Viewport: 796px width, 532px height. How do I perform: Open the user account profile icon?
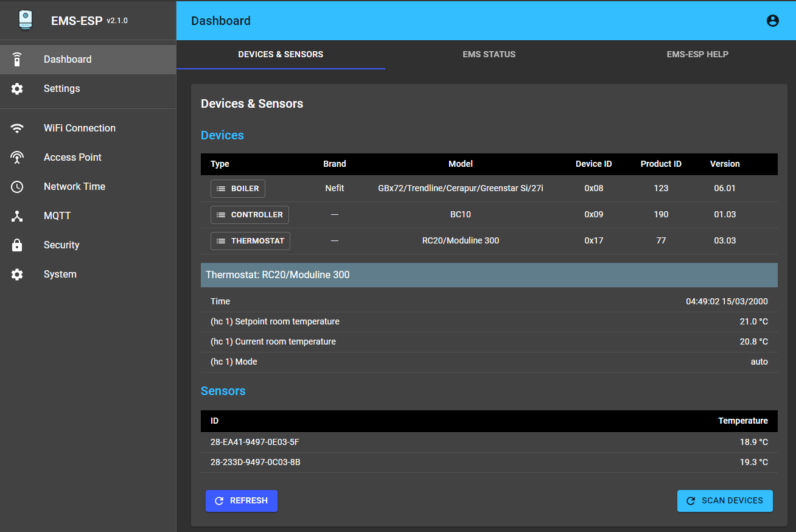point(772,21)
